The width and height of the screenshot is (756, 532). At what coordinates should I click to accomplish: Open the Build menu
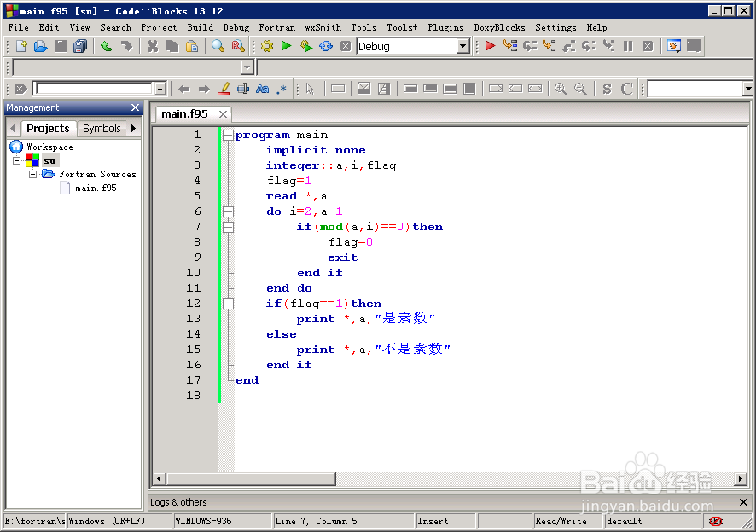point(200,28)
